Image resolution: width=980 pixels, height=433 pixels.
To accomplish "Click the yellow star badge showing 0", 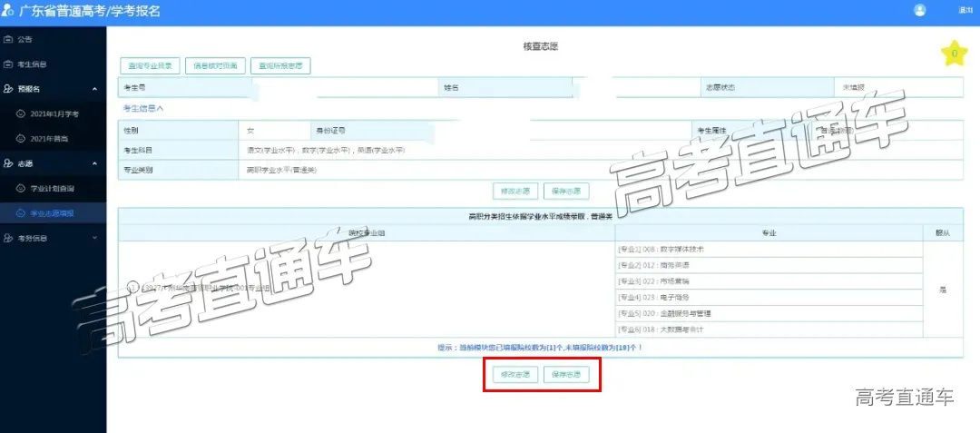I will click(955, 54).
